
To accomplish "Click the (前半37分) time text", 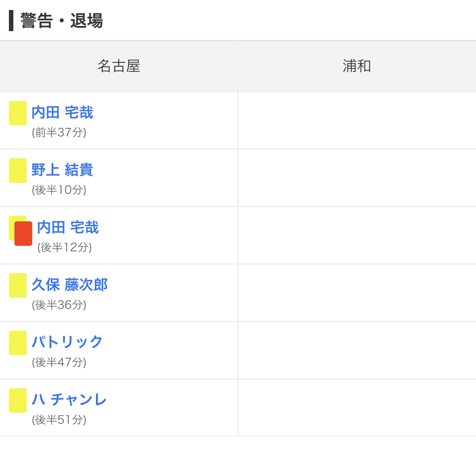I will (x=59, y=132).
